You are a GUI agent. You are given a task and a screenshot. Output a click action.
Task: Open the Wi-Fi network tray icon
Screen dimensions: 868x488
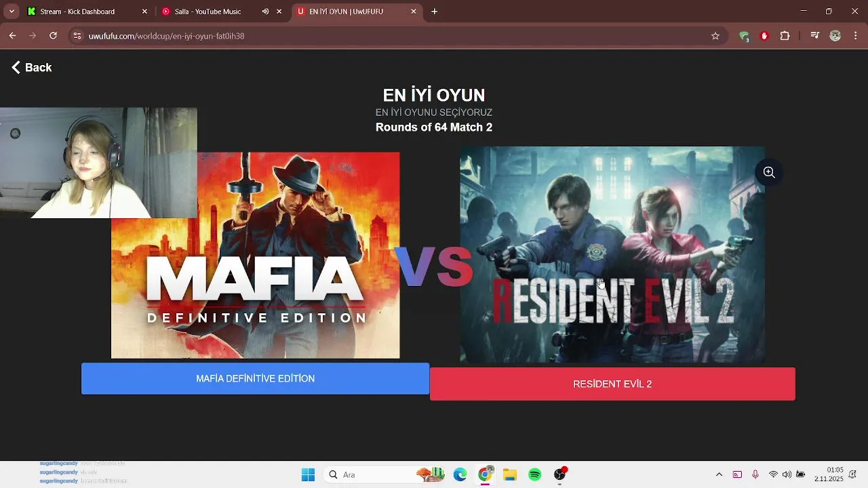(x=773, y=474)
